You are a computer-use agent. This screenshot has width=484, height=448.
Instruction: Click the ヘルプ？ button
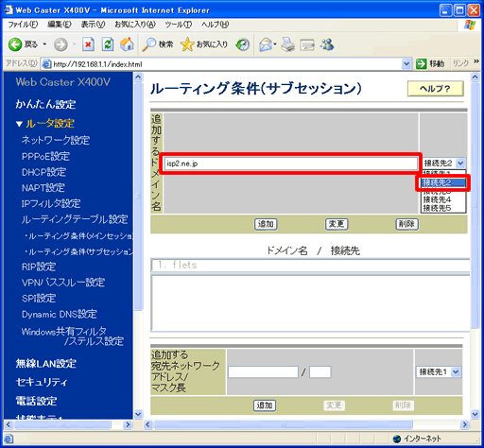click(436, 89)
